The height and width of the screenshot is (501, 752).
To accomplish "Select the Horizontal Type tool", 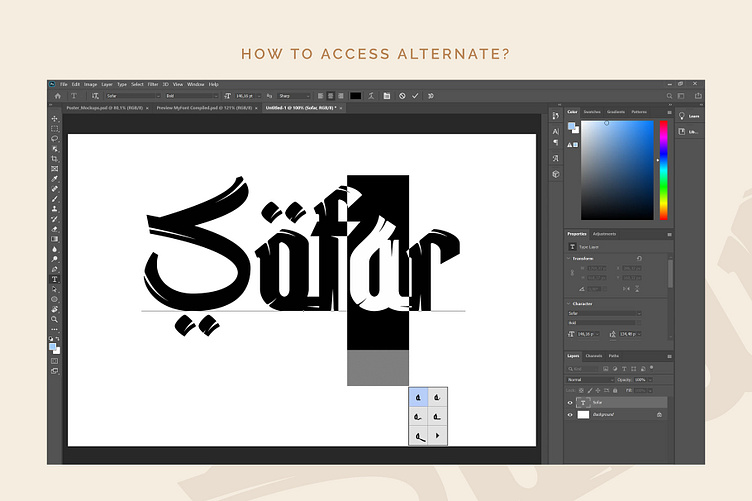I will pyautogui.click(x=55, y=279).
